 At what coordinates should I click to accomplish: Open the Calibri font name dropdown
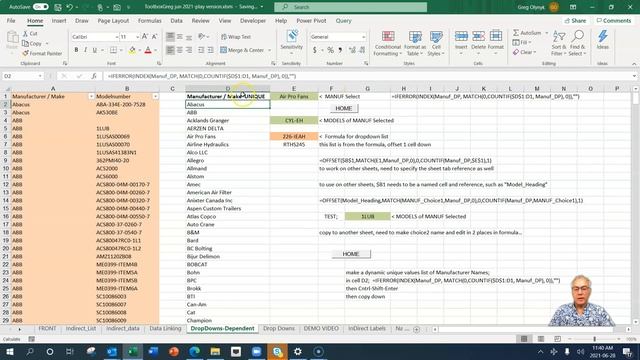(116, 37)
